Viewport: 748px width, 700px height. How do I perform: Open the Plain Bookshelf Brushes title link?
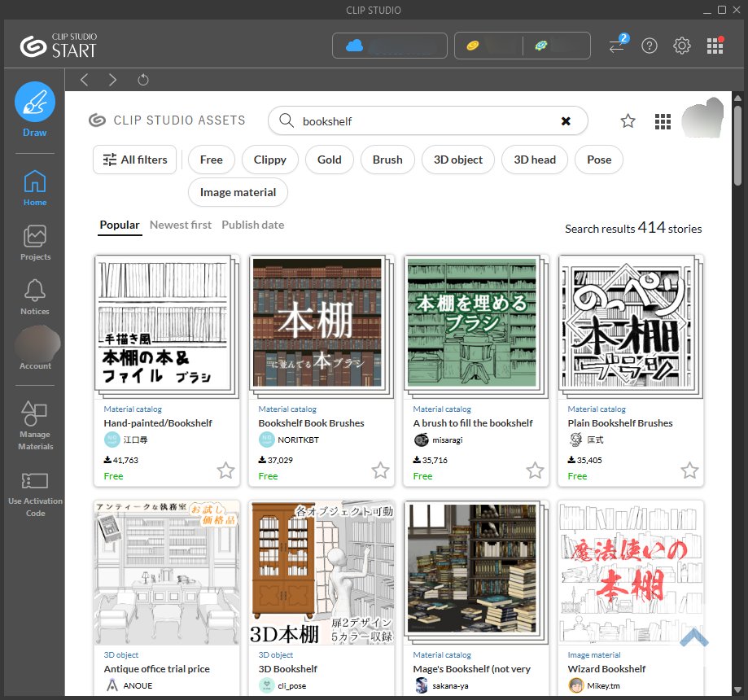pos(619,423)
